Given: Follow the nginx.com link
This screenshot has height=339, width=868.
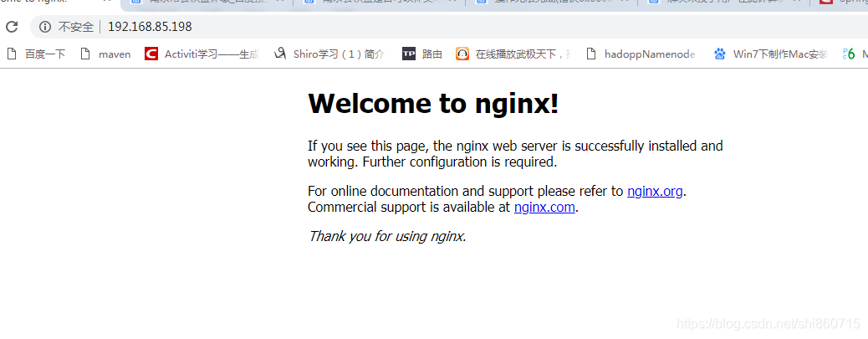Looking at the screenshot, I should (x=544, y=208).
